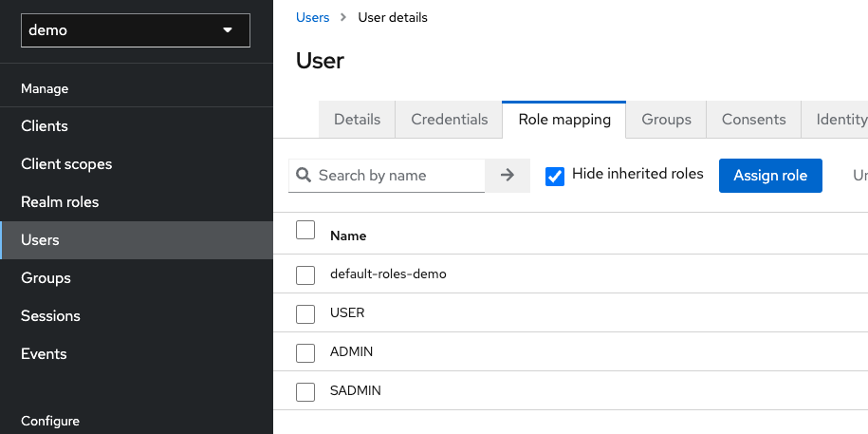Open the Consents tab
868x434 pixels.
pyautogui.click(x=753, y=120)
